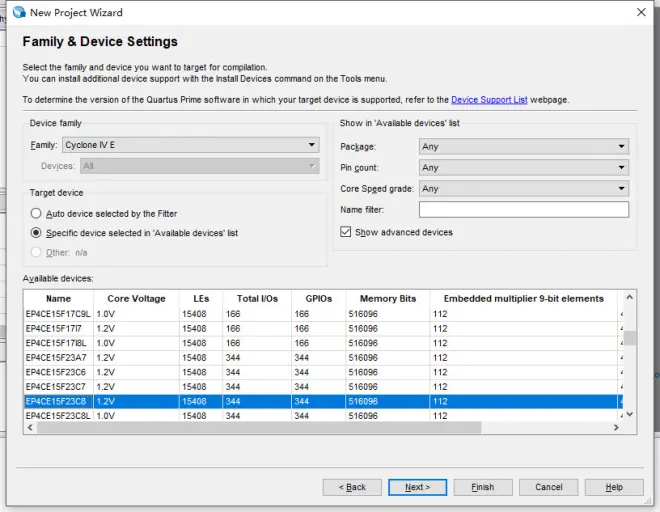Click the Finish button
660x512 pixels.
[483, 487]
